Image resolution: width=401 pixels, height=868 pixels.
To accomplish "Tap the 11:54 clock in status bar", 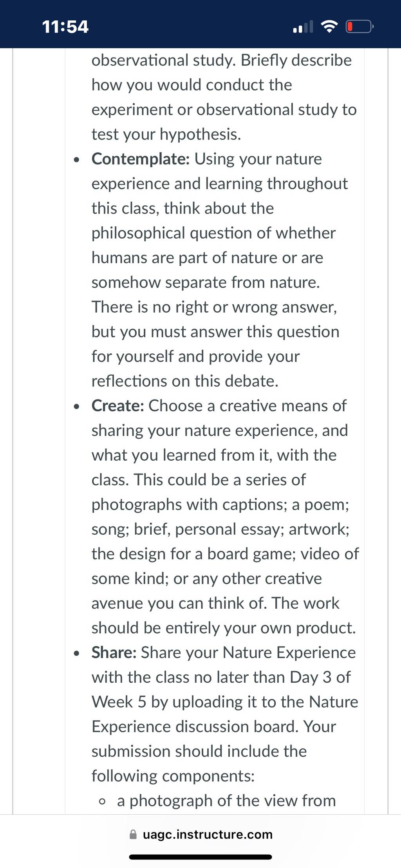I will point(65,27).
